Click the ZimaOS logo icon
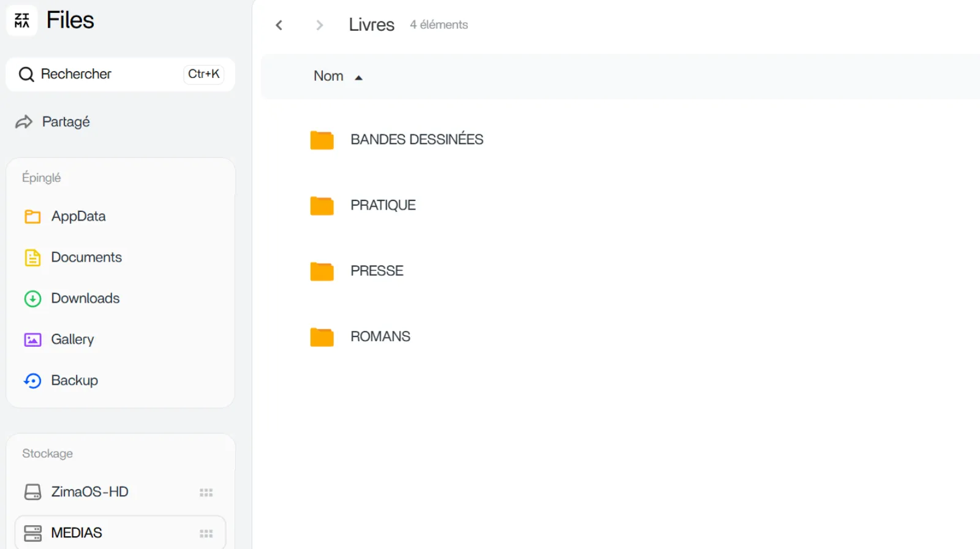 tap(22, 20)
